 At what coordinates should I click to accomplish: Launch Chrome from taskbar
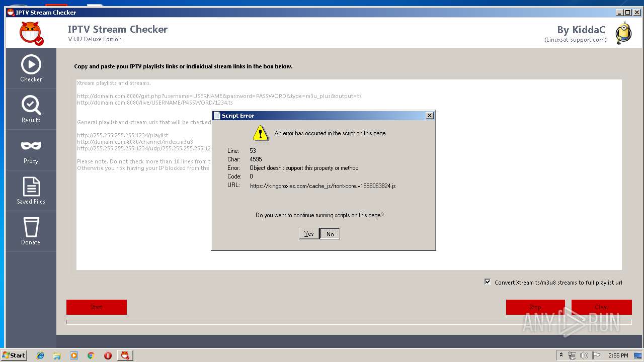[91, 355]
